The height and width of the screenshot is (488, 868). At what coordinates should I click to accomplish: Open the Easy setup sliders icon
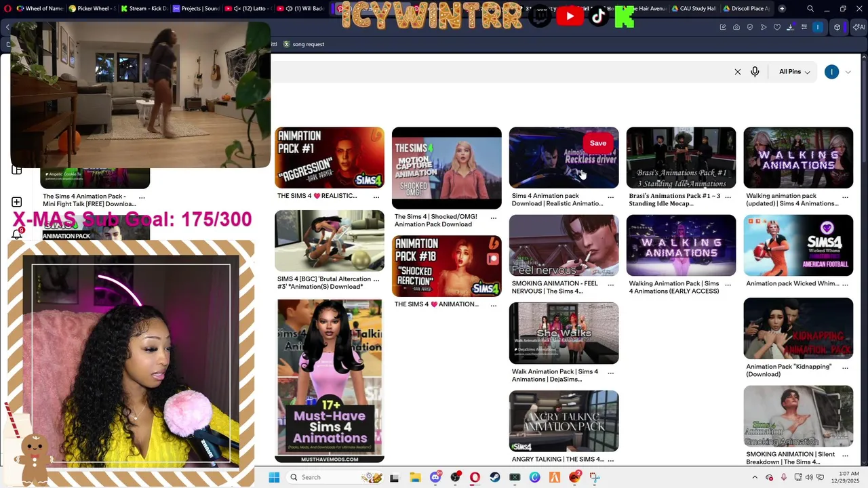pyautogui.click(x=804, y=27)
